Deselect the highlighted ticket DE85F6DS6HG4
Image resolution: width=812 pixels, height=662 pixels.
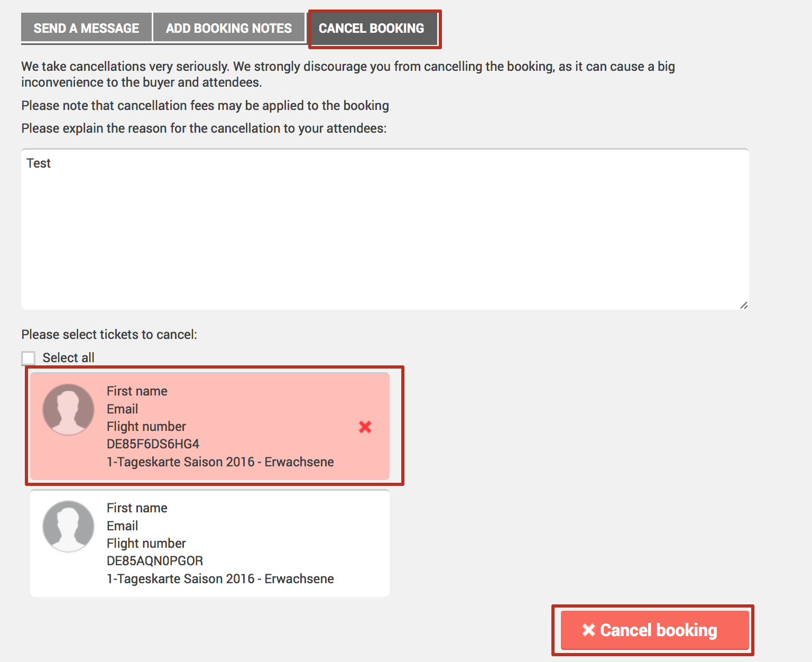[x=210, y=426]
